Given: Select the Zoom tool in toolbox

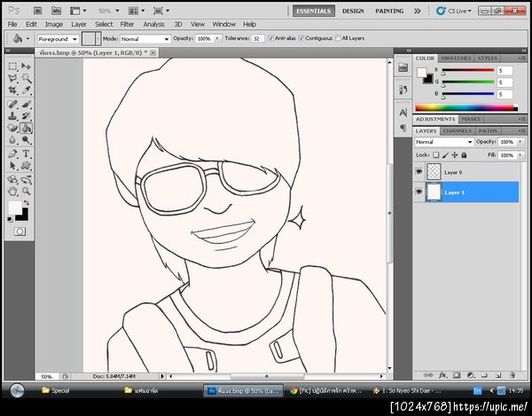Looking at the screenshot, I should tap(26, 192).
